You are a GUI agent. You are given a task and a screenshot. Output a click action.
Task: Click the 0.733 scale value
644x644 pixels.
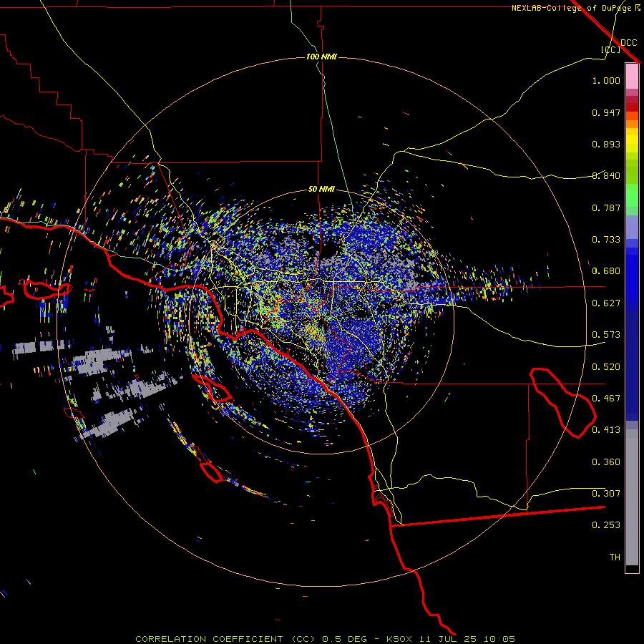point(606,240)
